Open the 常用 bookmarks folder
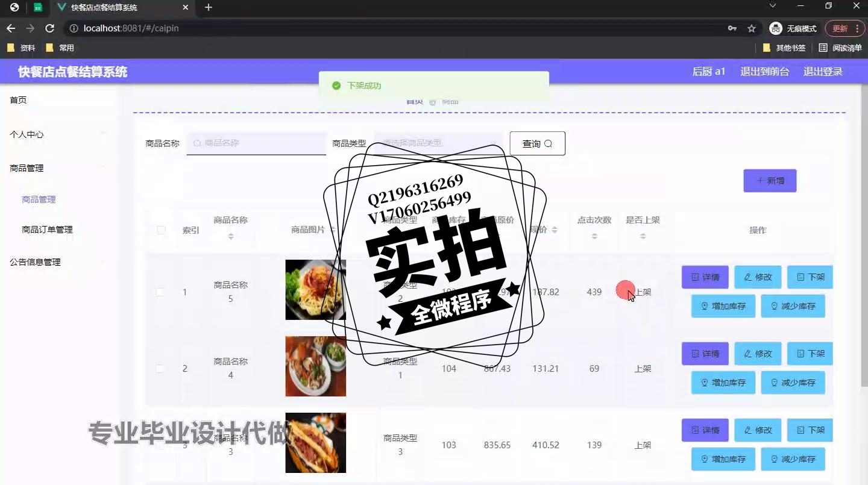 (60, 48)
